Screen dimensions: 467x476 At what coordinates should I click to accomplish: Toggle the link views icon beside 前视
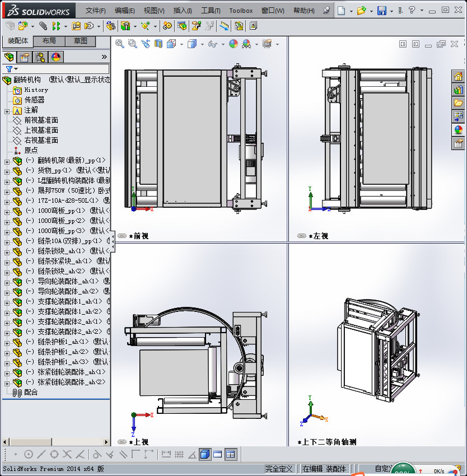(122, 236)
